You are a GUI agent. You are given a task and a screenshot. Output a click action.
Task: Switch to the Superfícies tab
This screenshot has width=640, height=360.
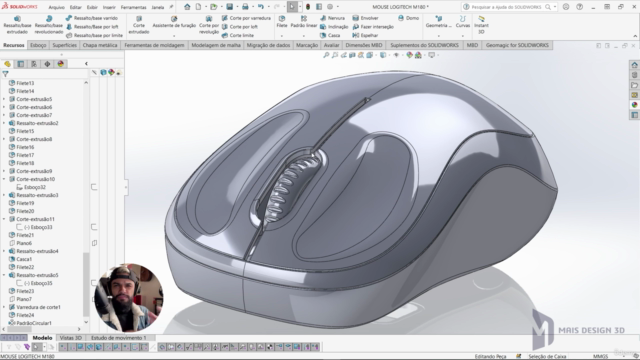coord(64,45)
